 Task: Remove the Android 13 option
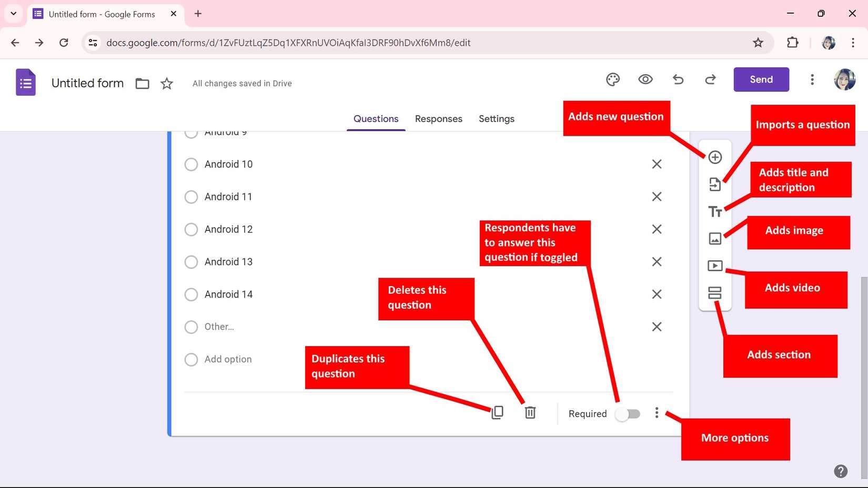pyautogui.click(x=657, y=262)
